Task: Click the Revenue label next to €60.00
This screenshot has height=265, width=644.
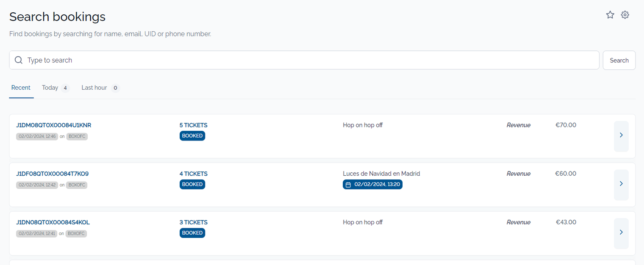Action: 519,174
